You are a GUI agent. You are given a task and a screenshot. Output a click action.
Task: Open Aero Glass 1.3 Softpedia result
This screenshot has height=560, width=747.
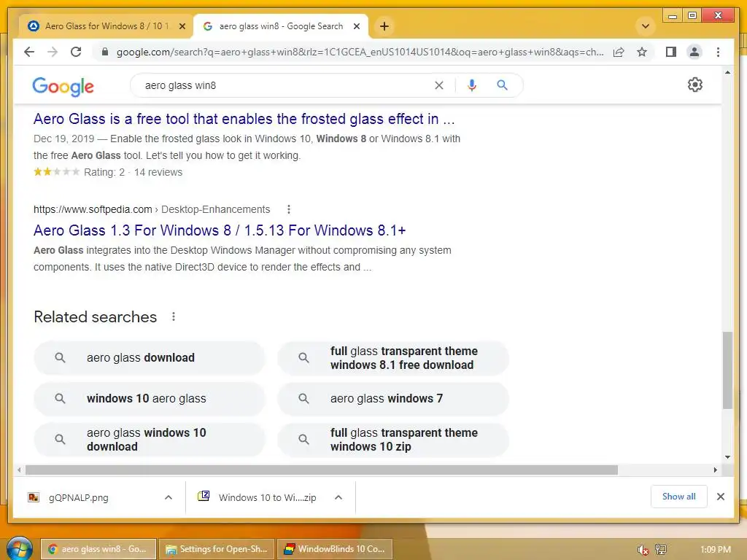point(220,230)
